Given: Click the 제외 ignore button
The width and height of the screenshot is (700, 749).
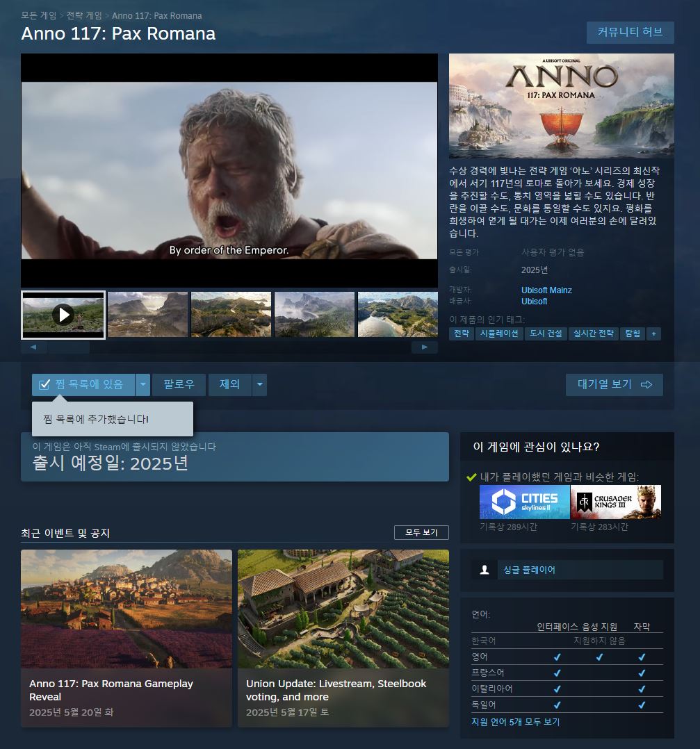Looking at the screenshot, I should point(230,384).
